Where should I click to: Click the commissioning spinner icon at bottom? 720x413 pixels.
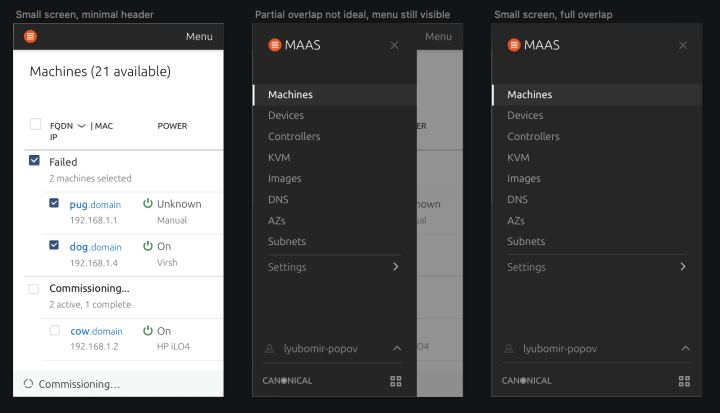(28, 384)
